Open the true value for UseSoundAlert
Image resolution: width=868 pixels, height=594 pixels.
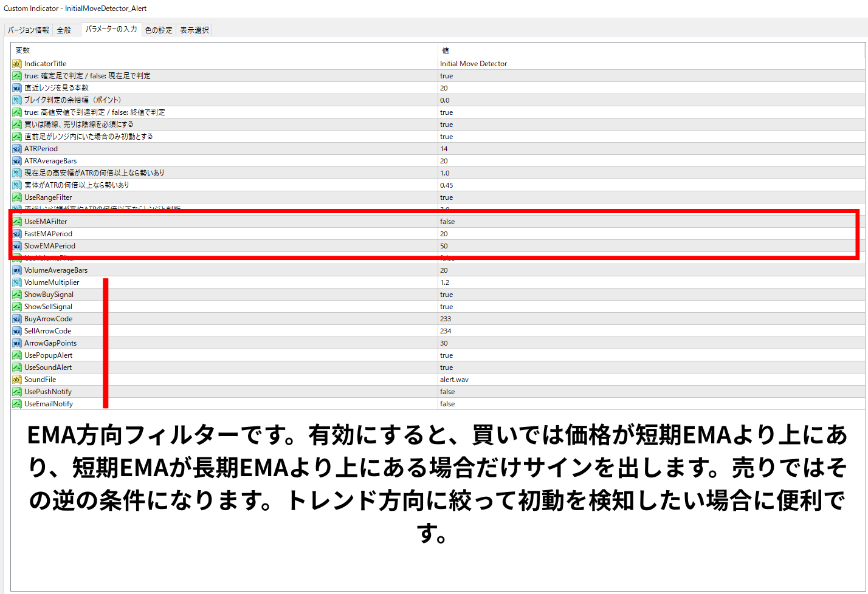click(x=447, y=367)
